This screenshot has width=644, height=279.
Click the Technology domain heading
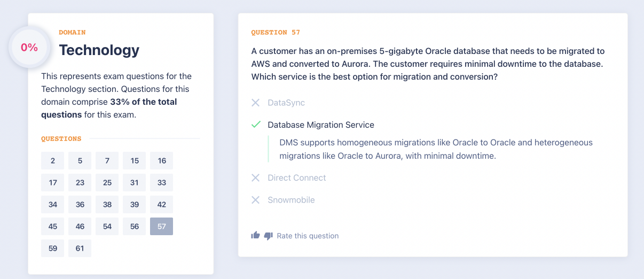pos(99,50)
